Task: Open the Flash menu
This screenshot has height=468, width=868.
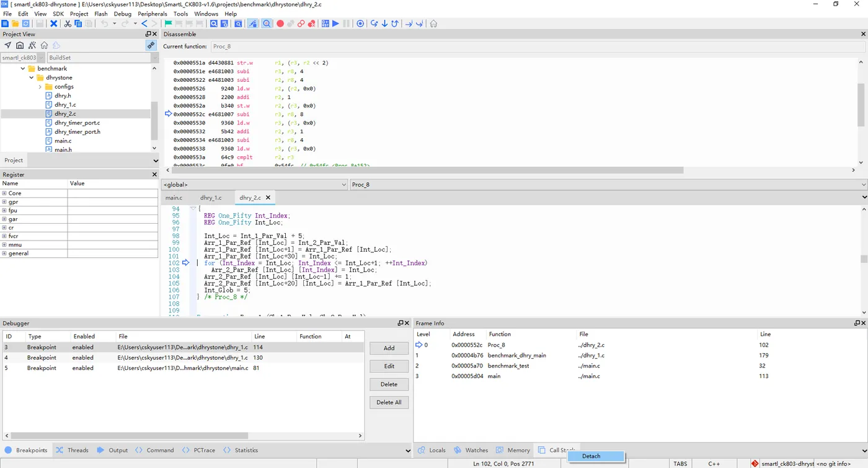Action: (100, 14)
